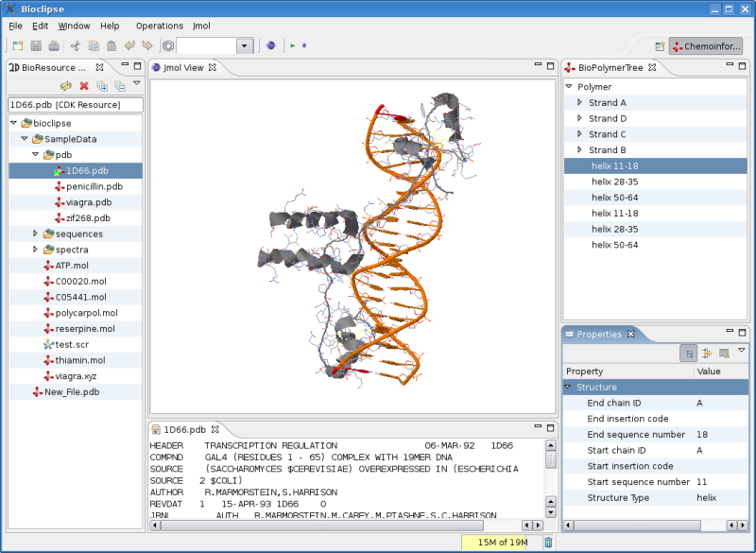Toggle Show Categories button in Properties panel

click(689, 354)
